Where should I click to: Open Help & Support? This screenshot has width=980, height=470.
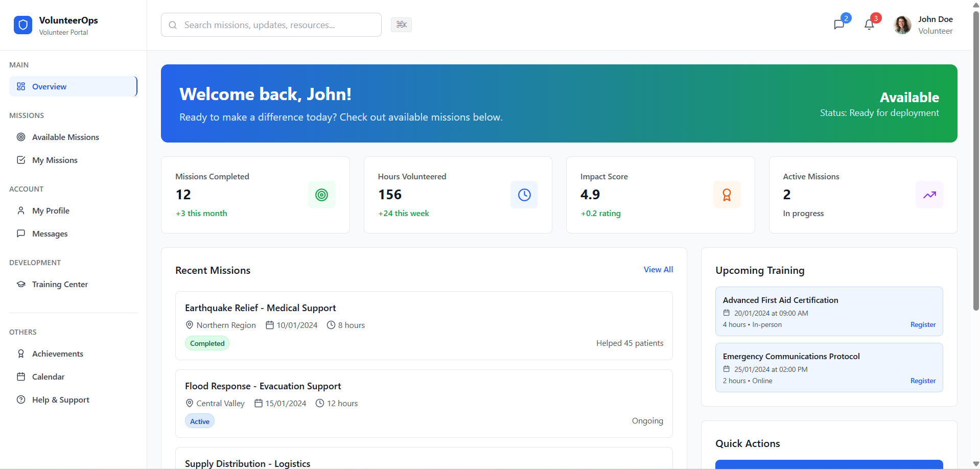pyautogui.click(x=73, y=400)
